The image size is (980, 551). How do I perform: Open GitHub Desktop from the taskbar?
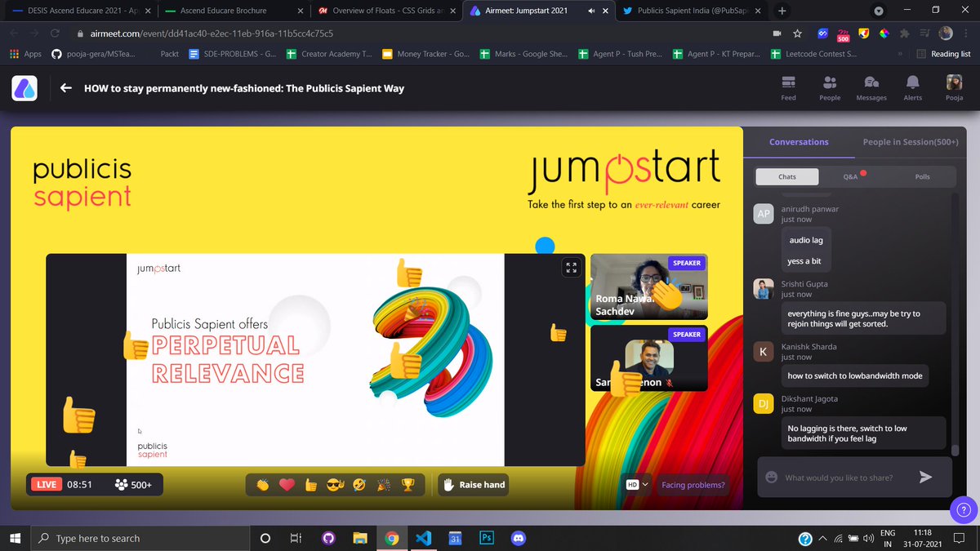(328, 538)
